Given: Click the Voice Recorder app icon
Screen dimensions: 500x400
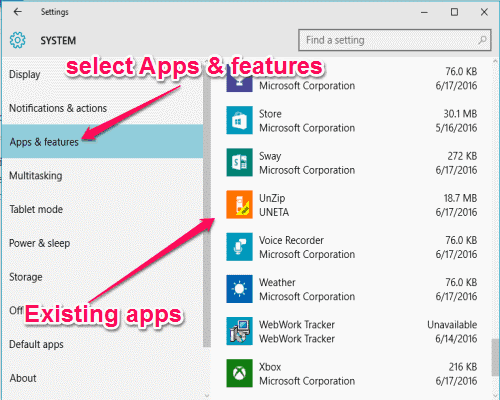Looking at the screenshot, I should click(239, 247).
